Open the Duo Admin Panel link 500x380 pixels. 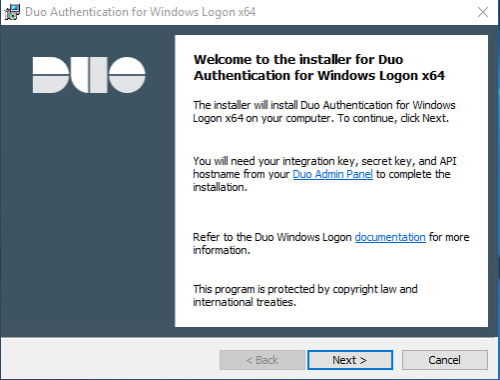point(333,174)
